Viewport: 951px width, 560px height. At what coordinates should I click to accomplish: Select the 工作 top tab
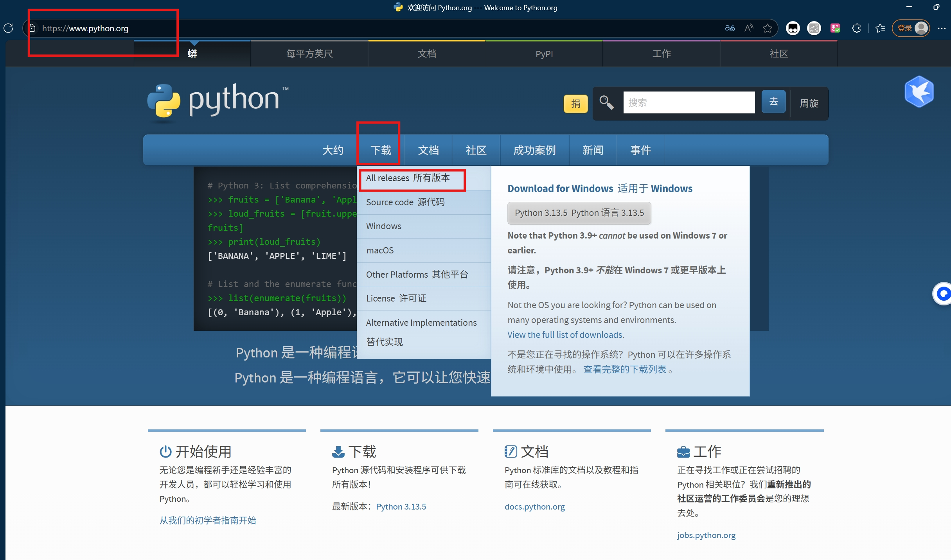click(x=662, y=54)
